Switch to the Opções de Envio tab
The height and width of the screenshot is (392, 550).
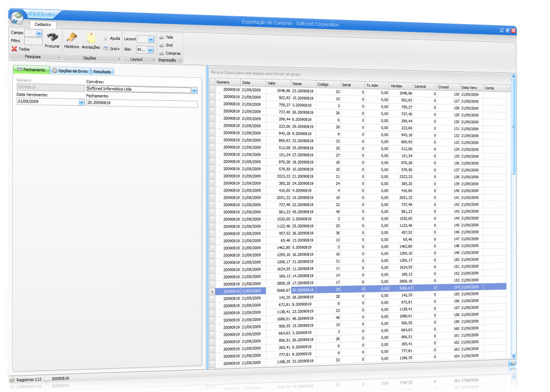(x=70, y=71)
